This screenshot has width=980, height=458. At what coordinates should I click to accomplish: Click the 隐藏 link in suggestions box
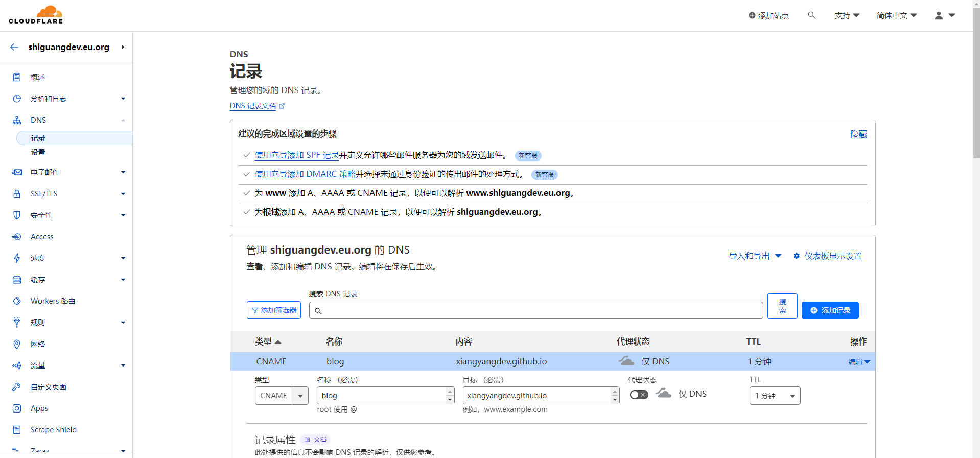(858, 134)
